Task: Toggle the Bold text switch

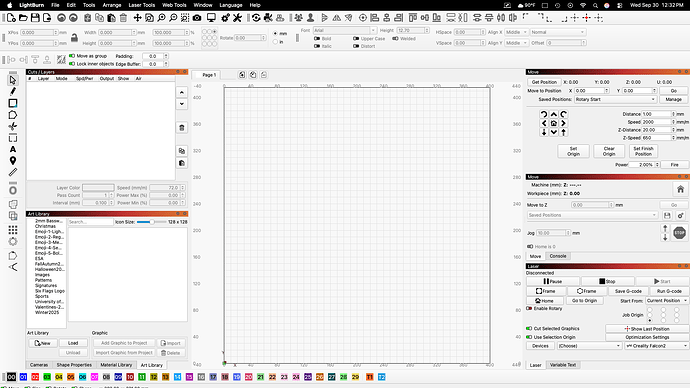Action: 317,39
